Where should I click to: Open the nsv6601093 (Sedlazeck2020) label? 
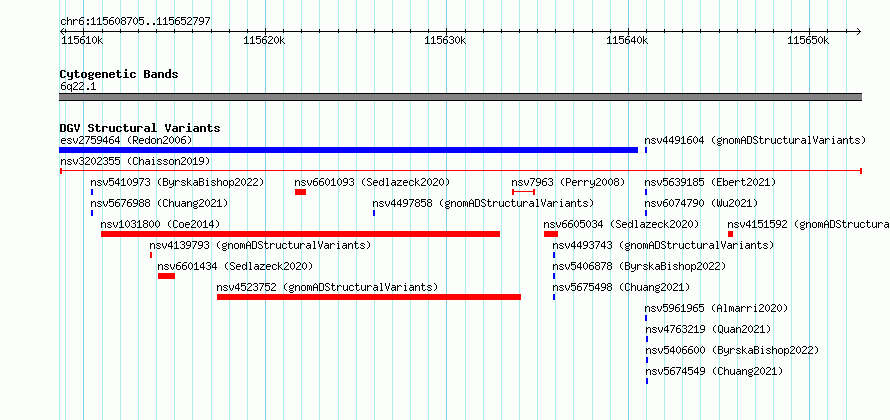(x=372, y=182)
